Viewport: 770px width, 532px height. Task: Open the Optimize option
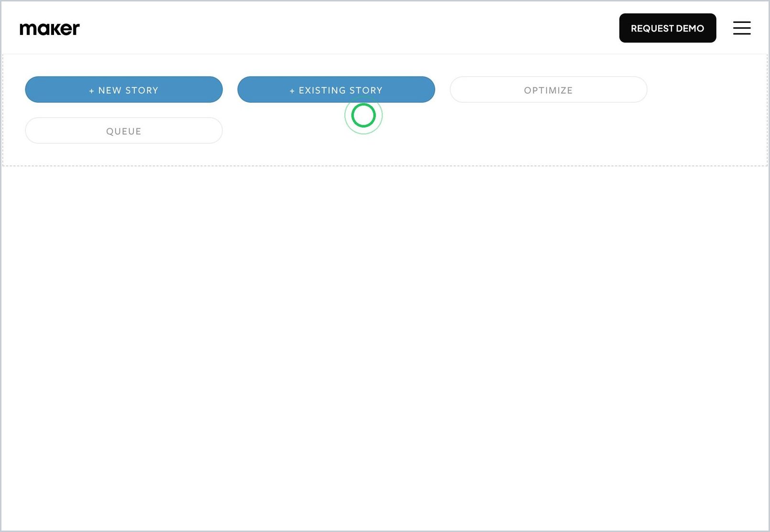point(549,90)
